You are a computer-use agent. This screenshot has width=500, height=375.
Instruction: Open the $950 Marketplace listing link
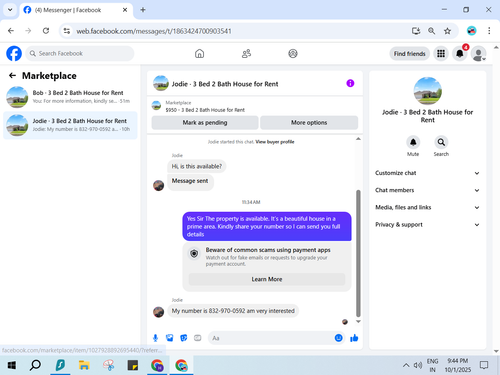click(205, 110)
